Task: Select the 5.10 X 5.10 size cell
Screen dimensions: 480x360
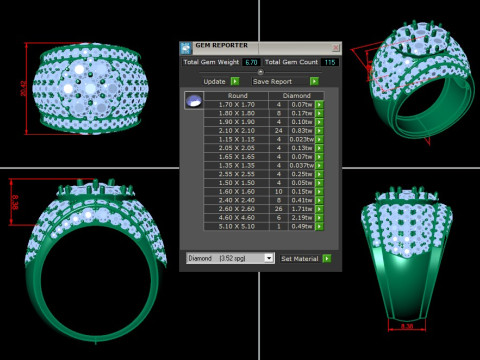Action: pyautogui.click(x=237, y=226)
